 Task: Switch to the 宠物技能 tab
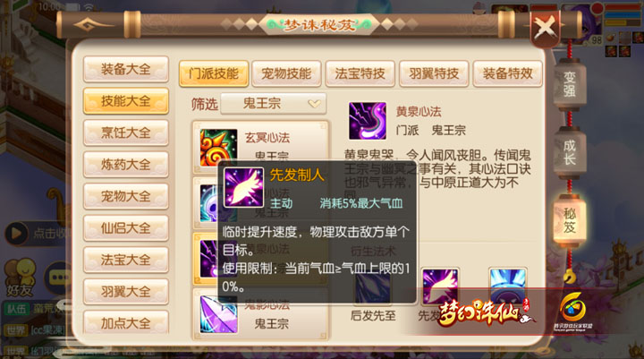(x=286, y=73)
